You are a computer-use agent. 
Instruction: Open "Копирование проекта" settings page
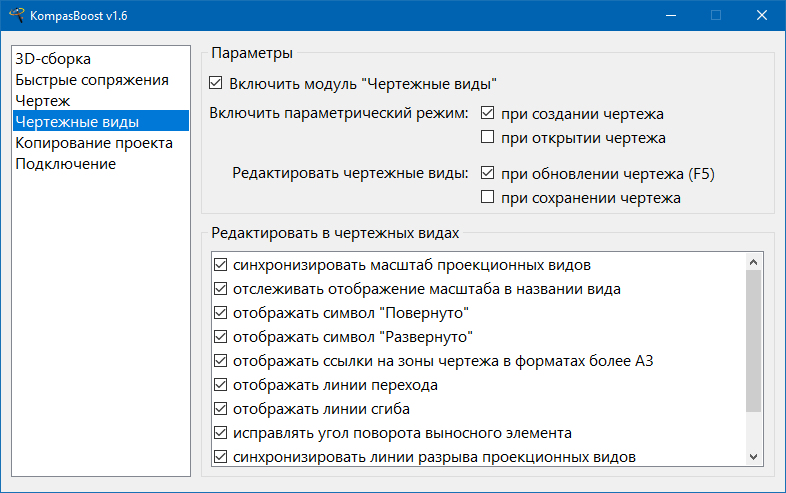[x=94, y=143]
